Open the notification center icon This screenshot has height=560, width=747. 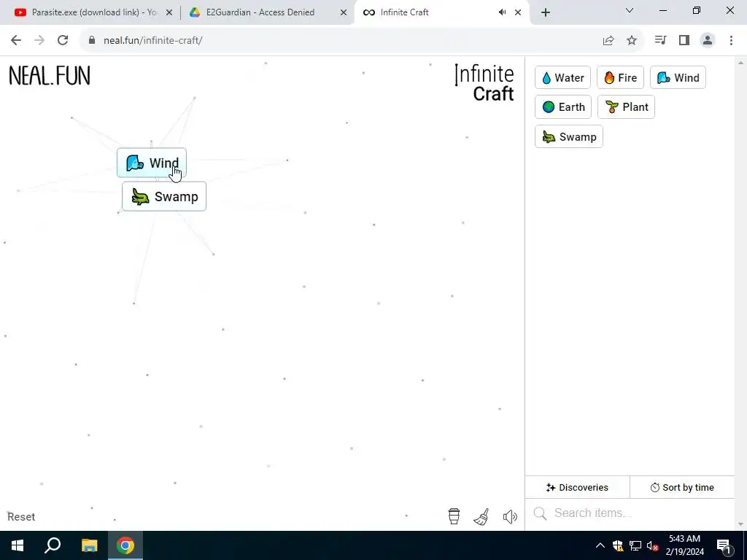pyautogui.click(x=724, y=545)
